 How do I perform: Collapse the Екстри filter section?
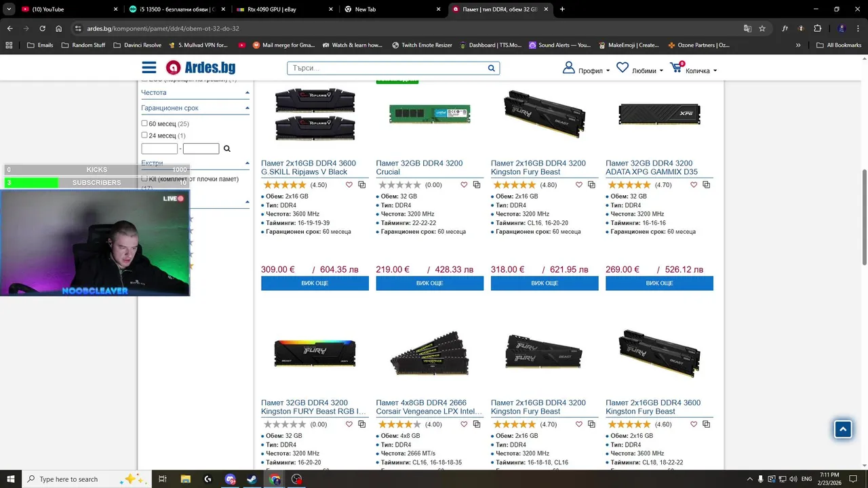pyautogui.click(x=247, y=163)
